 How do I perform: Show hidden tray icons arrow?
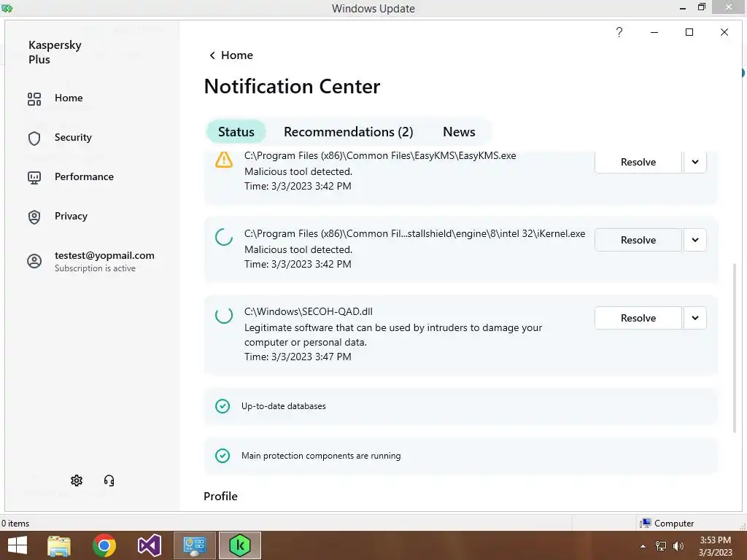pos(643,546)
